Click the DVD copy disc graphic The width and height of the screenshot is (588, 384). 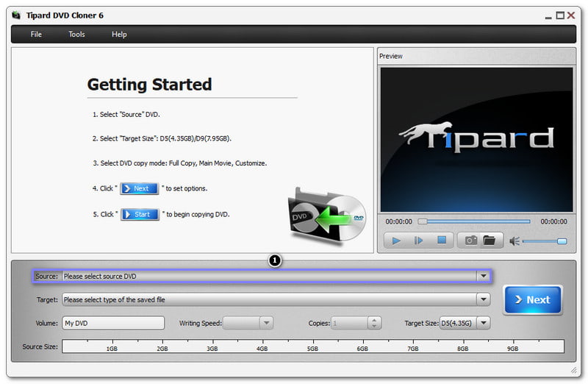coord(326,216)
